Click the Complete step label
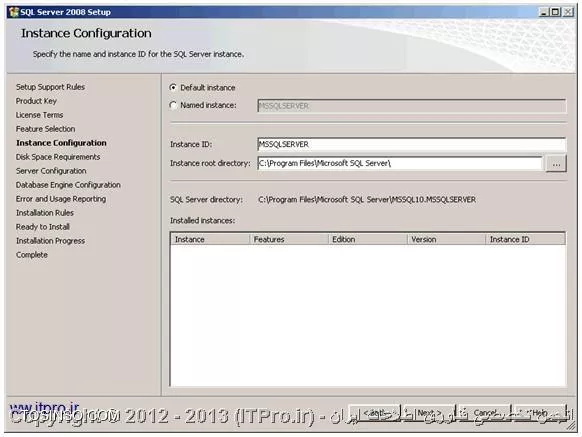Screen dimensions: 582x437 click(x=32, y=255)
